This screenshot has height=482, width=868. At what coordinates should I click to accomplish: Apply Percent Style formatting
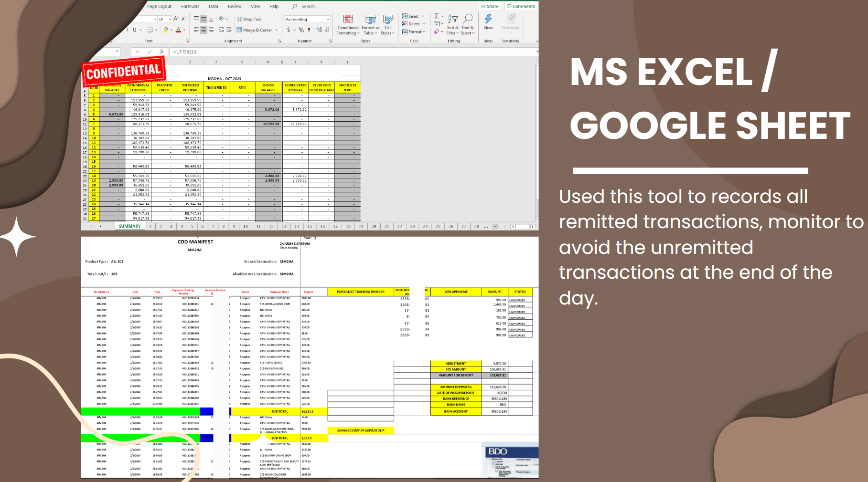click(301, 30)
